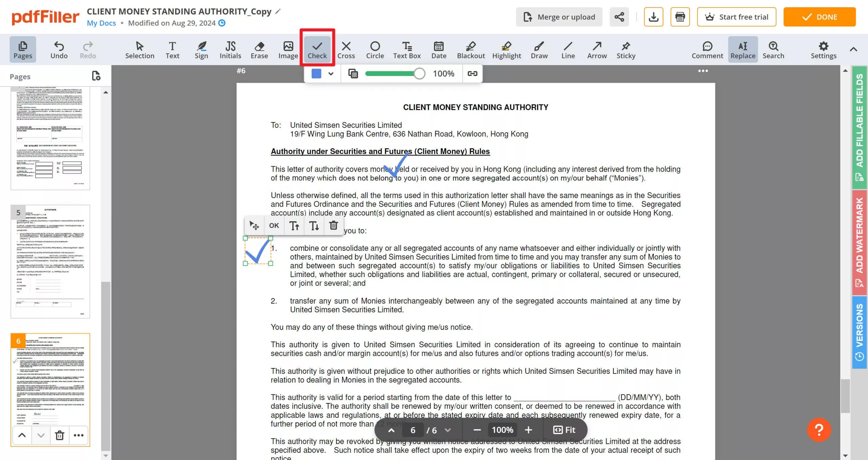Pick the Cross annotation tool
Screen dimensions: 868x460
[346, 49]
